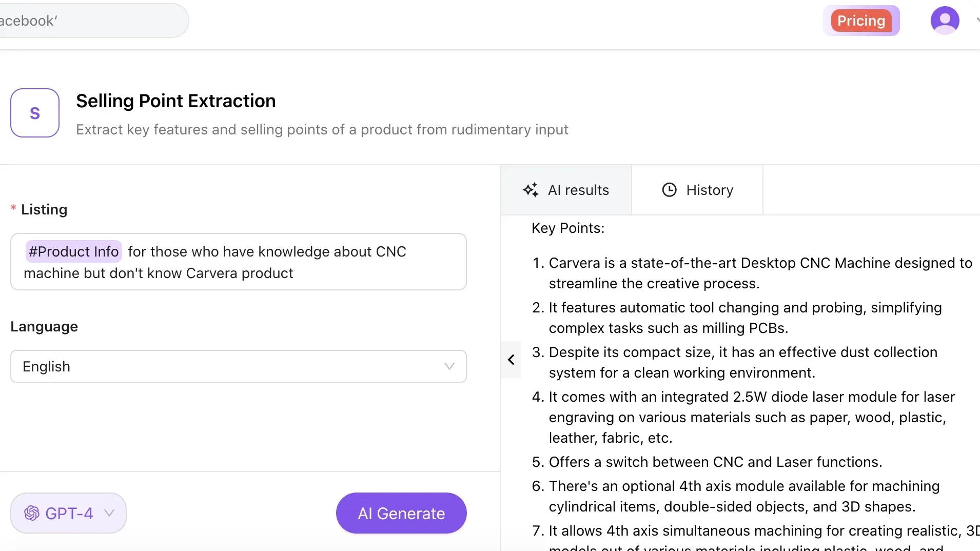Click the clock icon next to History
Screen dimensions: 980x551
click(669, 190)
